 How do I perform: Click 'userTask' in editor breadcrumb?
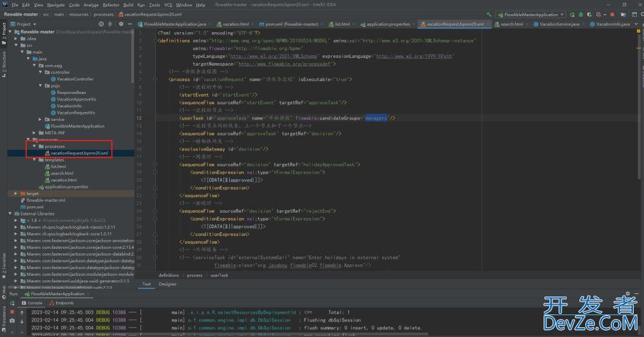[x=220, y=275]
